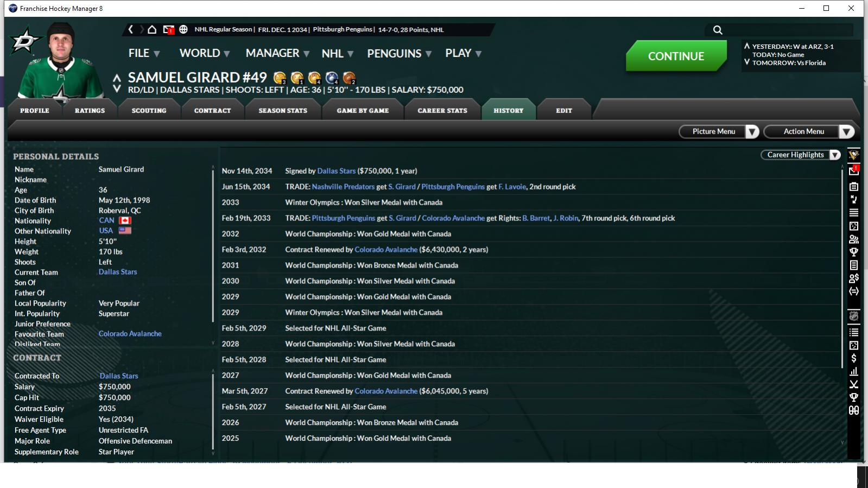Screen dimensions: 868x488
Task: Open the Penguins logo sidebar icon
Action: [854, 155]
